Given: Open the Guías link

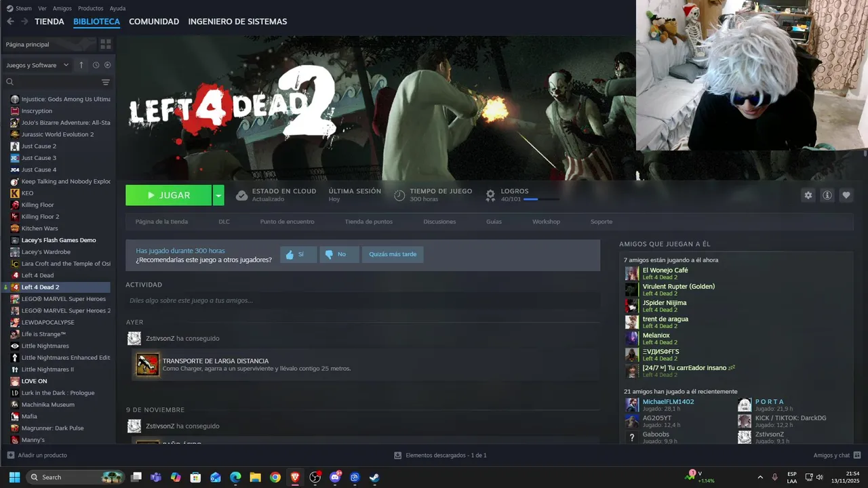Looking at the screenshot, I should coord(494,222).
